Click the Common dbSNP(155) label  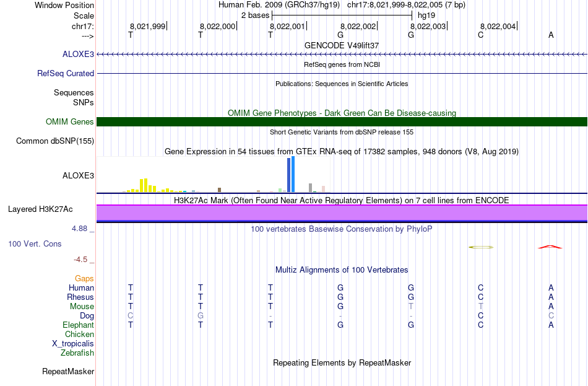tap(54, 141)
